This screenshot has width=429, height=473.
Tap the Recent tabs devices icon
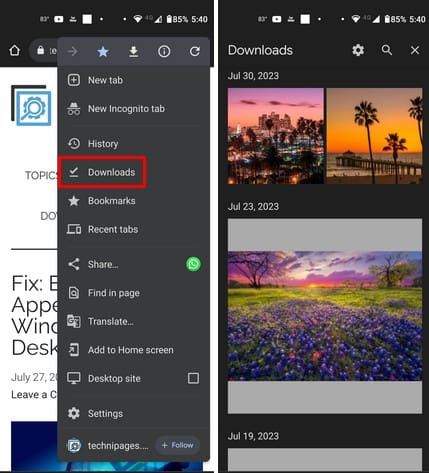[x=74, y=229]
